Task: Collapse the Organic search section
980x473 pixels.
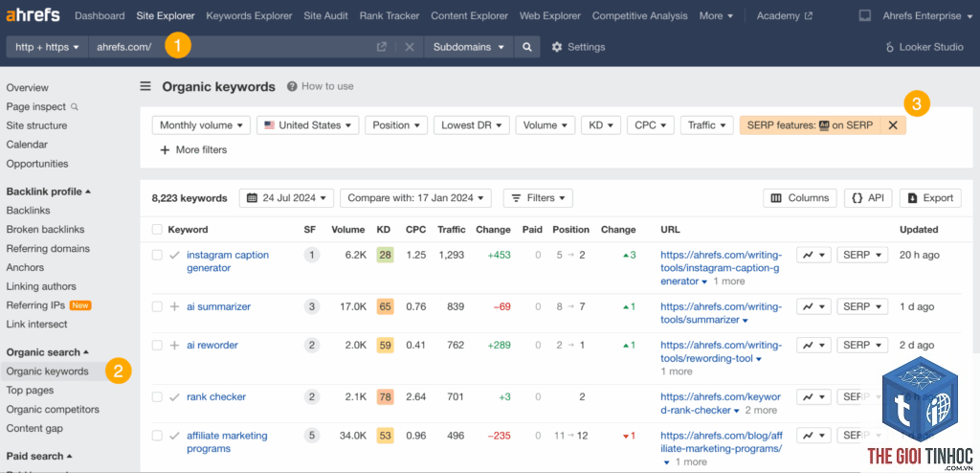Action: pyautogui.click(x=48, y=352)
